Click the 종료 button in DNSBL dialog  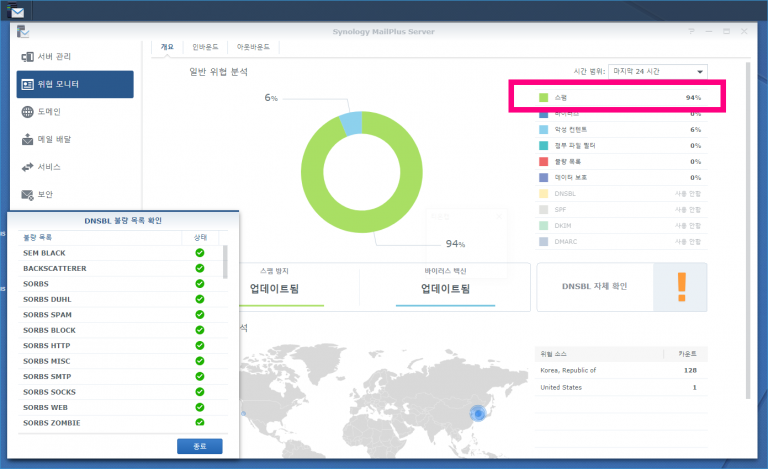[x=200, y=446]
